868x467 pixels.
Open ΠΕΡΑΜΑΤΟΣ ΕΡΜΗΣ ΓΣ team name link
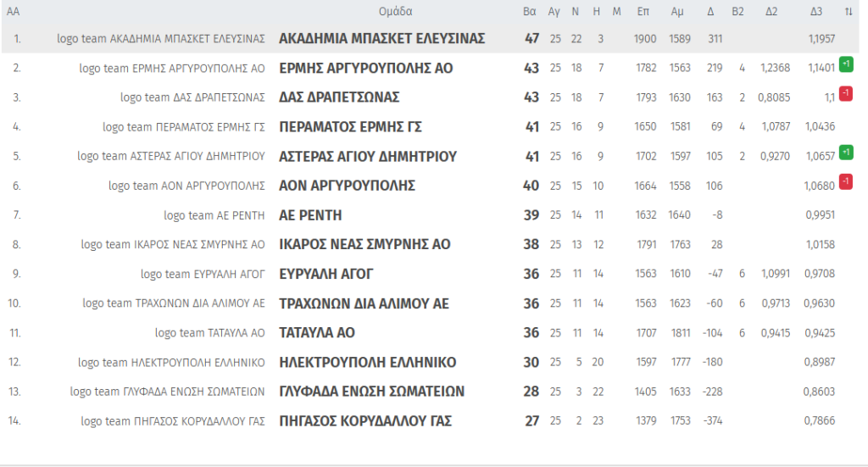[x=350, y=127]
